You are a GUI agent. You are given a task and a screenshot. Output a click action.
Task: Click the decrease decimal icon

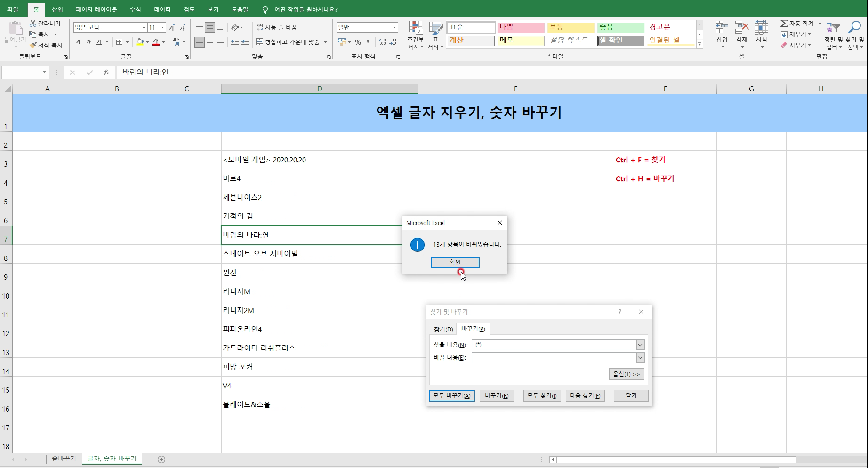click(393, 42)
